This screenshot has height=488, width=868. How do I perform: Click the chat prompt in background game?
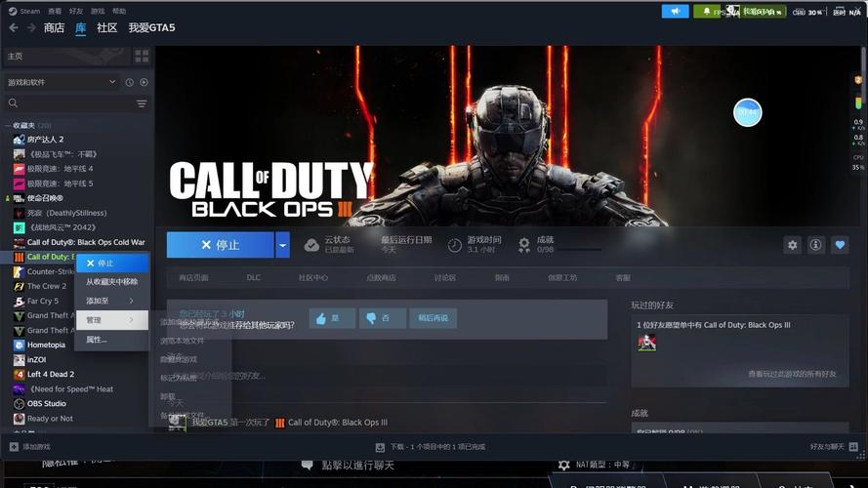pos(348,465)
